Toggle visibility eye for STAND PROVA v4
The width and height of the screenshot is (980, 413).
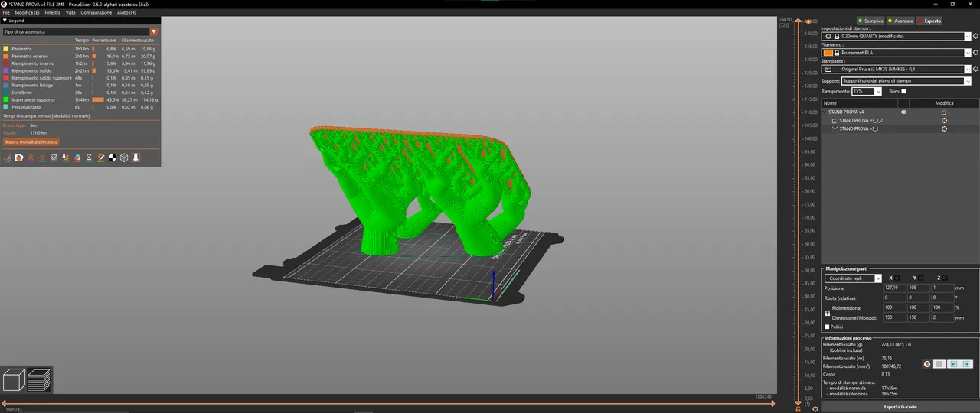pos(903,112)
